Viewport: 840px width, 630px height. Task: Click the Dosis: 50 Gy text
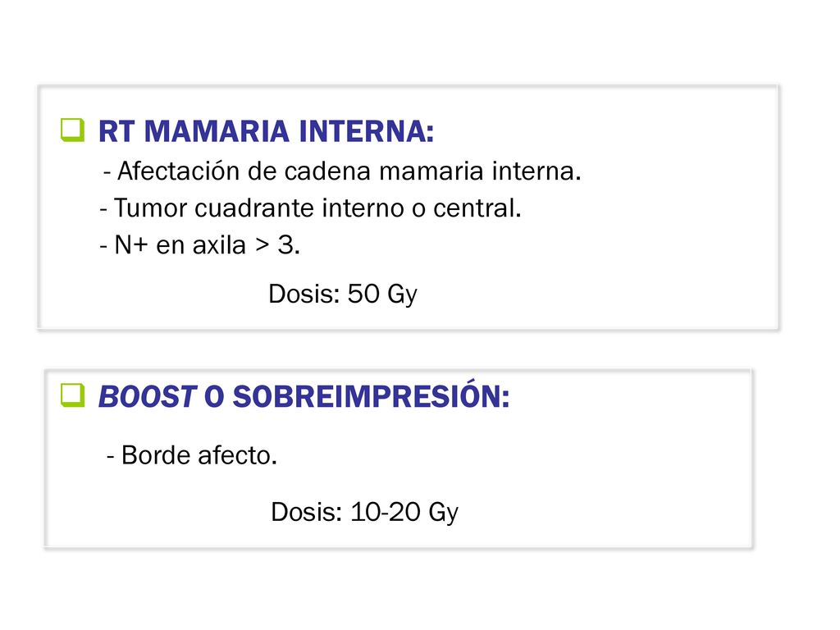[x=343, y=294]
